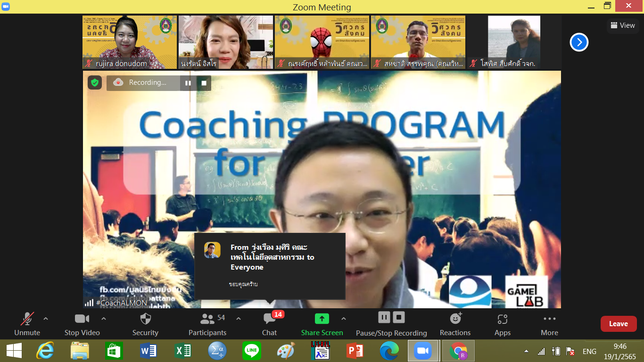Viewport: 644px width, 362px height.
Task: Open network signal tray icon
Action: click(541, 352)
